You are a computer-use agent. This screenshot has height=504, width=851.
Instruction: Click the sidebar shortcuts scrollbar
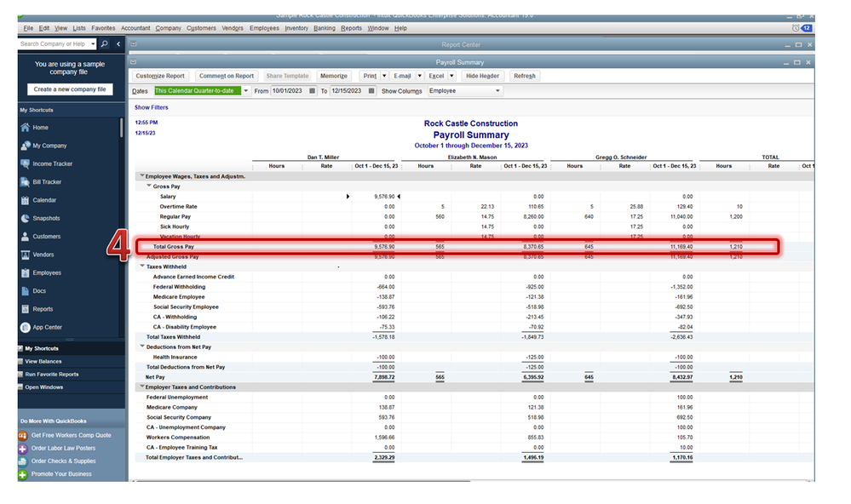[121, 128]
